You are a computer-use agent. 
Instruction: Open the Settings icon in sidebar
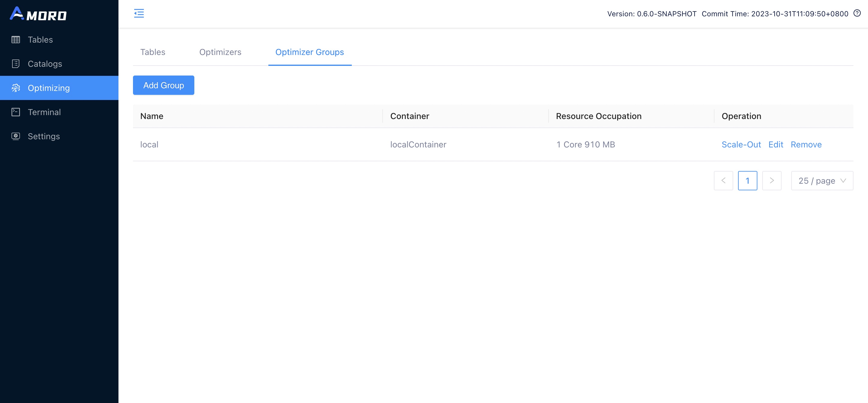(15, 136)
